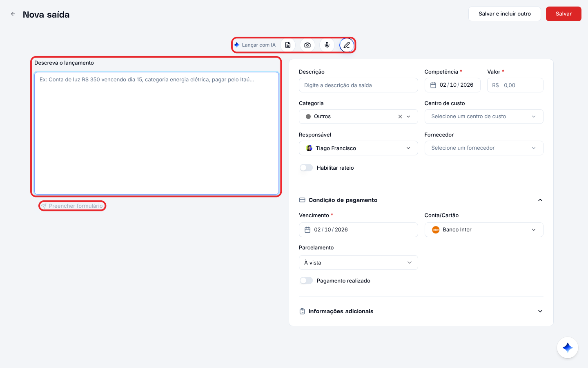The width and height of the screenshot is (588, 368).
Task: Focus the Descrição input field
Action: click(x=358, y=85)
